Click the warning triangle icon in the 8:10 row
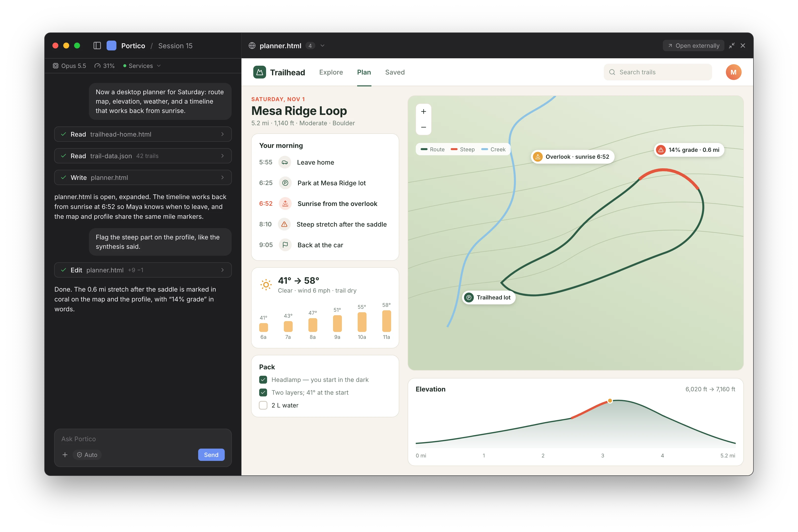The image size is (798, 532). coord(284,224)
